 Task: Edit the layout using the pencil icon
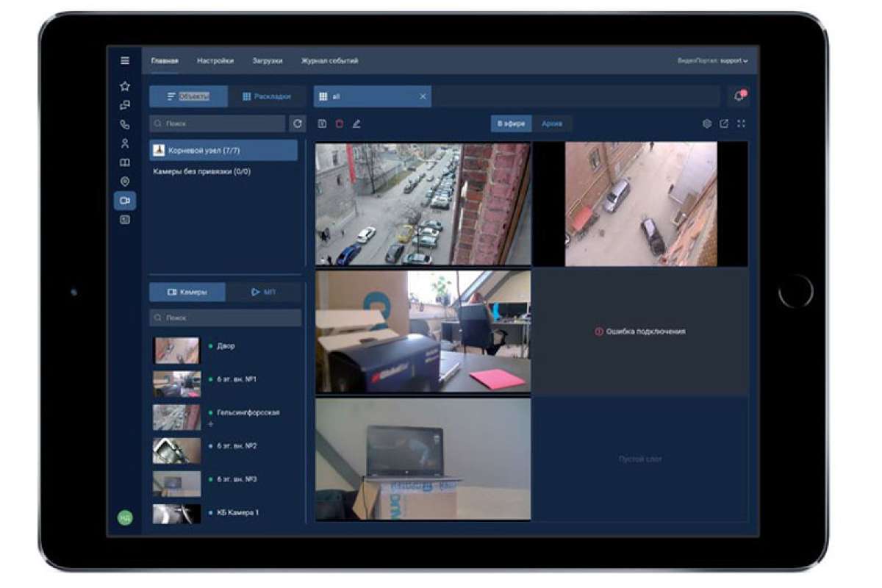tap(356, 123)
